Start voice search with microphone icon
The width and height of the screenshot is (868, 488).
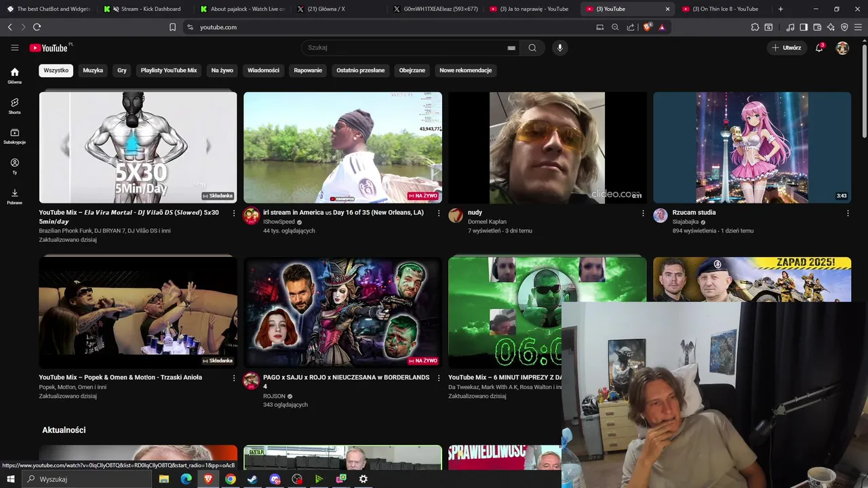(559, 47)
